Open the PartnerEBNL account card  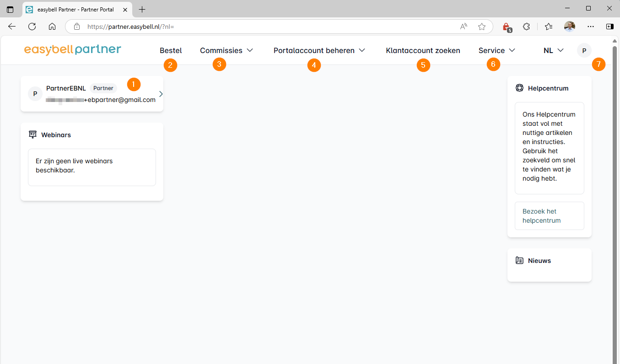(x=92, y=94)
